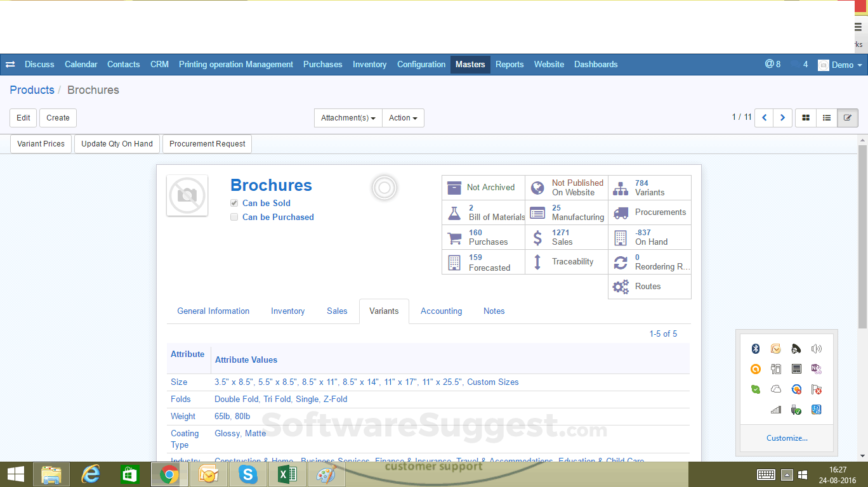
Task: Click the Purchases shopping cart icon
Action: [454, 237]
